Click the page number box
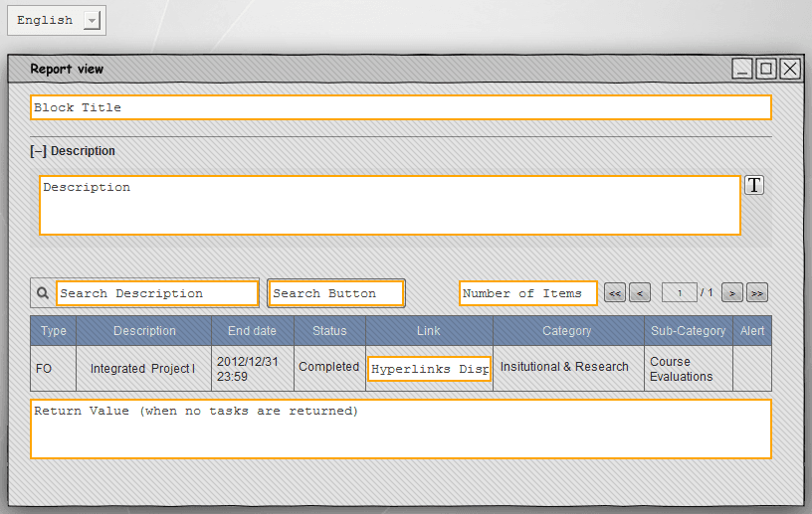The height and width of the screenshot is (514, 812). coord(680,293)
